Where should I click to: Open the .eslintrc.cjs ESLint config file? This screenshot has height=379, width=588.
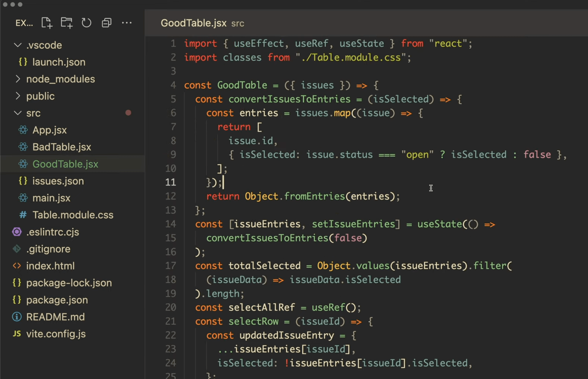[53, 232]
